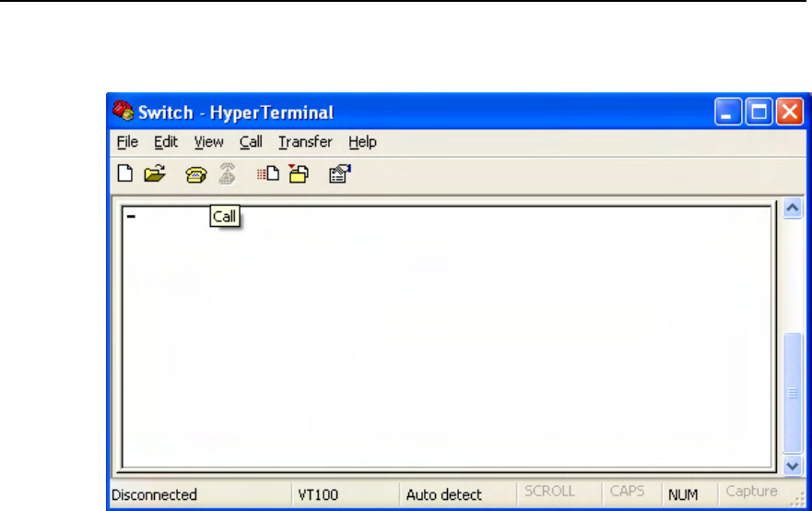Open the File menu
812x511 pixels.
127,142
